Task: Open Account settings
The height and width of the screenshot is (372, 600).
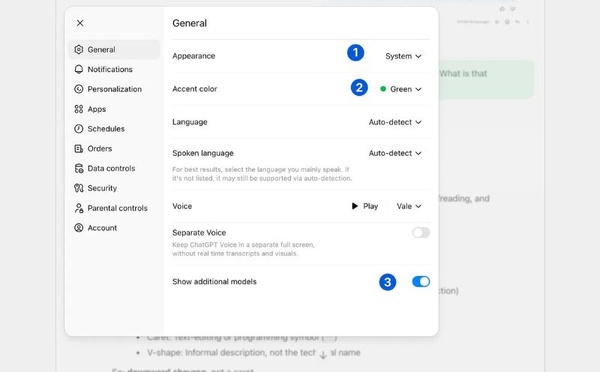Action: (114, 228)
